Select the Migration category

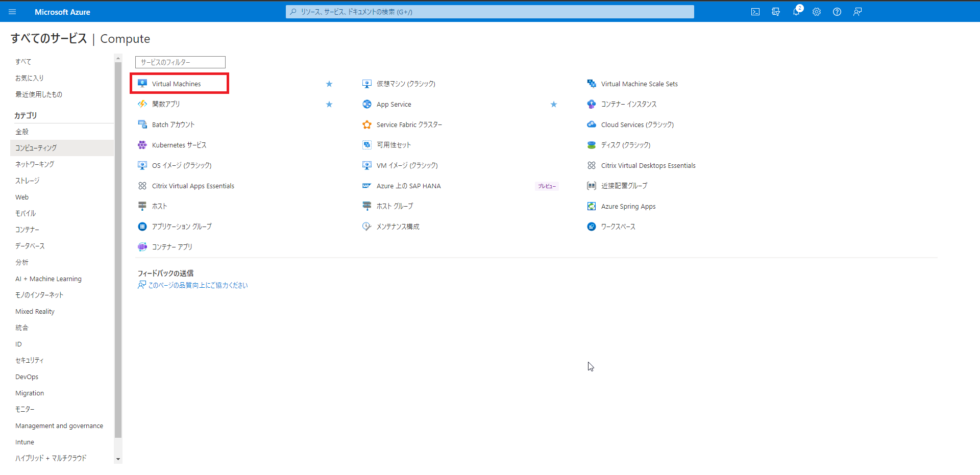click(30, 393)
